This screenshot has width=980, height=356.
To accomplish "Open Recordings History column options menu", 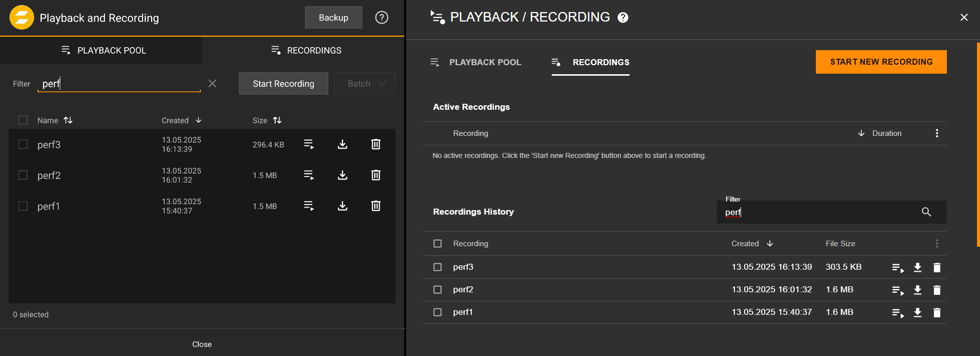I will (x=937, y=244).
